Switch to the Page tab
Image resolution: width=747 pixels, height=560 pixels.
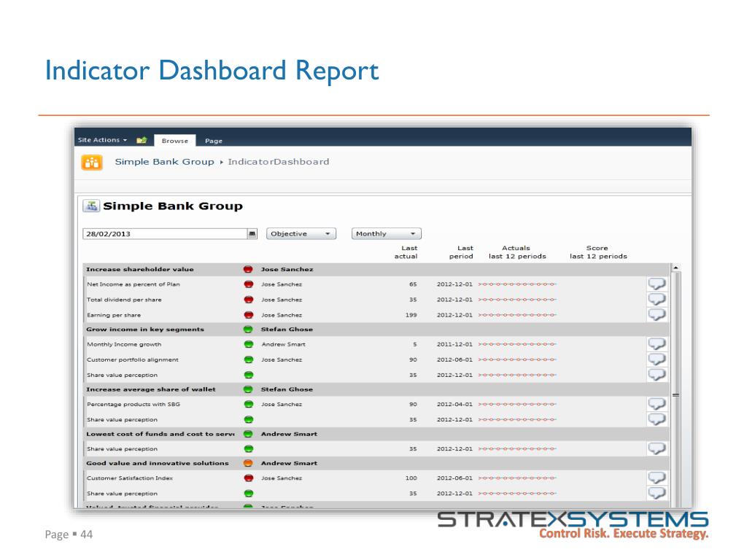point(214,141)
